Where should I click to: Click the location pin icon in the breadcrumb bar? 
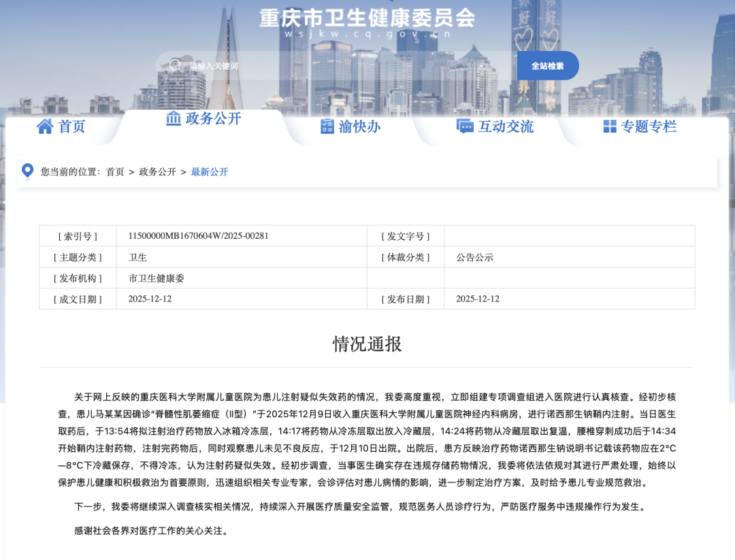tap(27, 171)
